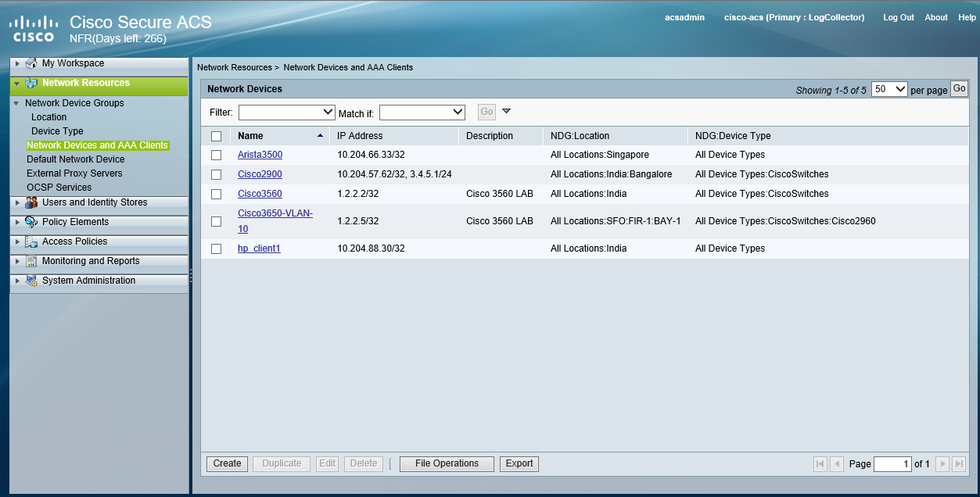Check the hp_client1 row checkbox
This screenshot has height=497, width=980.
pos(217,248)
